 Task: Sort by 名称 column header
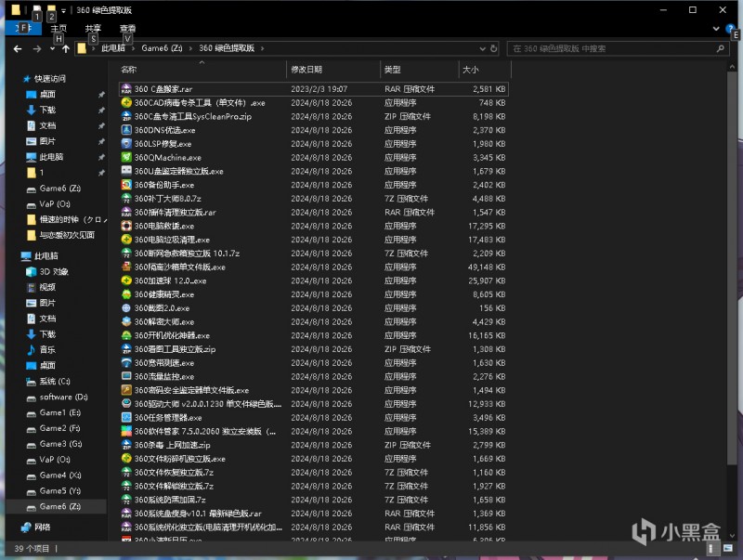click(202, 70)
